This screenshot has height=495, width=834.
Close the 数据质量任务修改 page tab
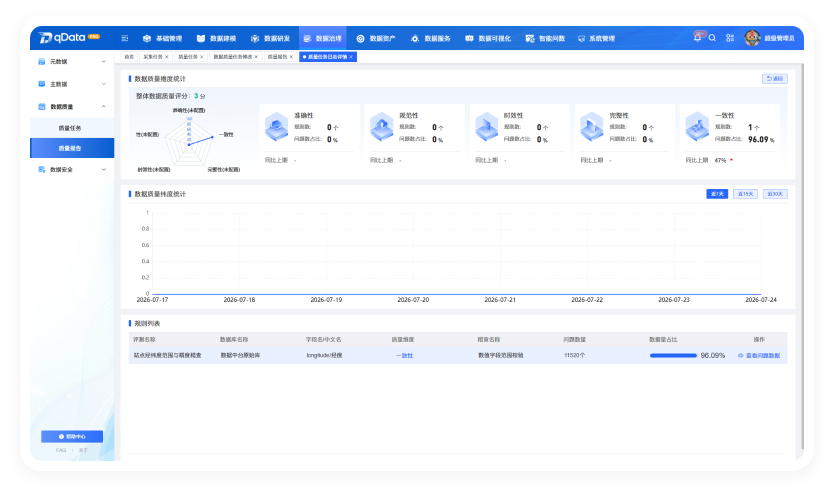tap(256, 57)
